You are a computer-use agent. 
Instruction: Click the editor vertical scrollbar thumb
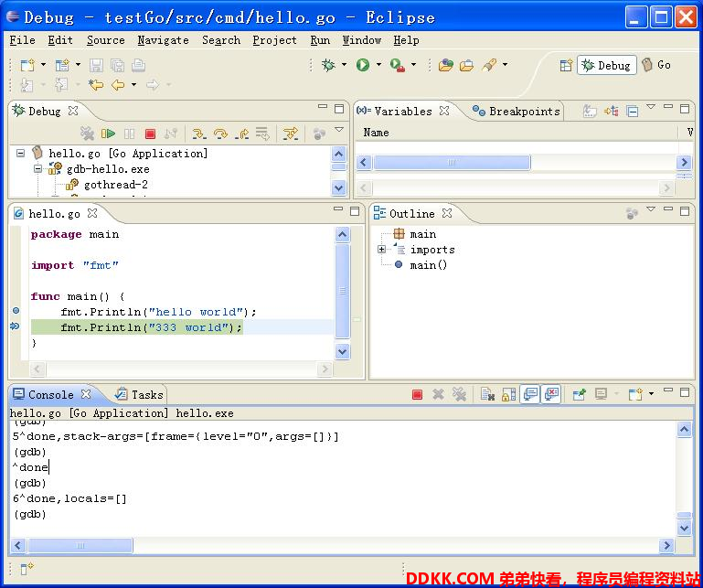(343, 291)
